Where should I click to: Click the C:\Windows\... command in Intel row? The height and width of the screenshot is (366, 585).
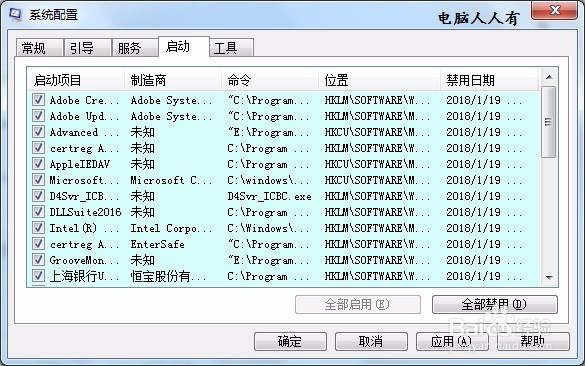tap(268, 228)
